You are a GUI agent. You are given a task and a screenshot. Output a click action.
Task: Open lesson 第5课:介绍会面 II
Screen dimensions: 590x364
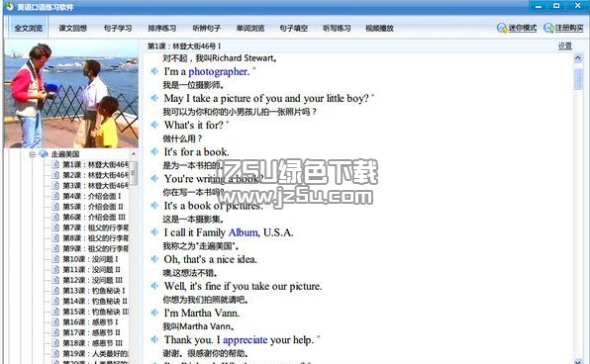click(x=93, y=207)
